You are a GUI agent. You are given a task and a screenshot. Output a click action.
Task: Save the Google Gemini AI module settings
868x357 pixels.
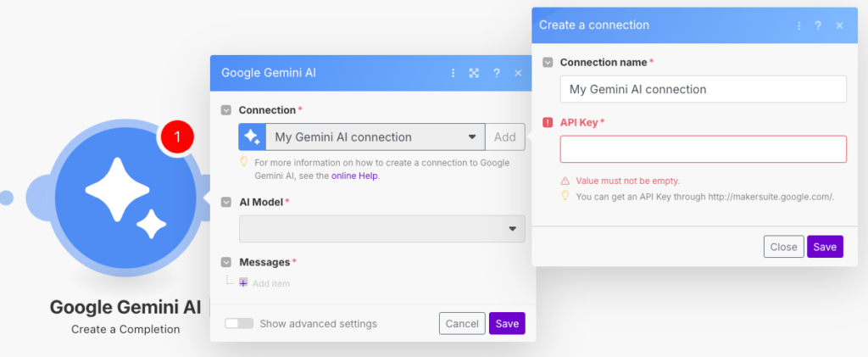click(x=507, y=324)
